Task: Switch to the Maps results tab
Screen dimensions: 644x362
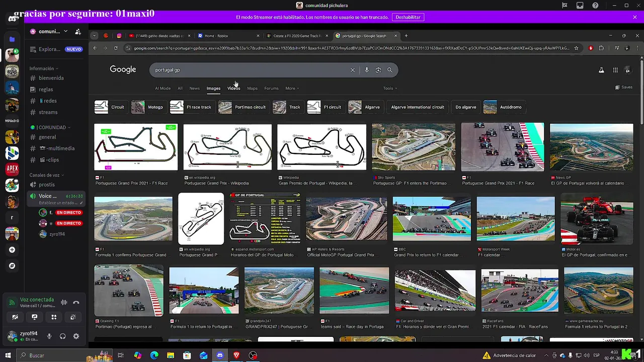Action: [x=253, y=88]
